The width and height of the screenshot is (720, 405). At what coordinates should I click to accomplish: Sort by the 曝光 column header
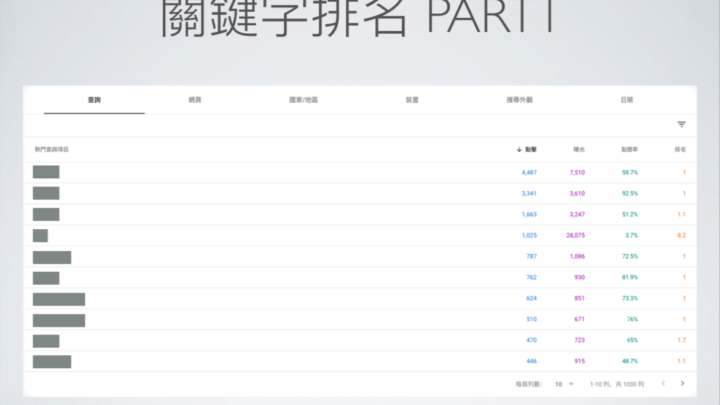pyautogui.click(x=579, y=150)
